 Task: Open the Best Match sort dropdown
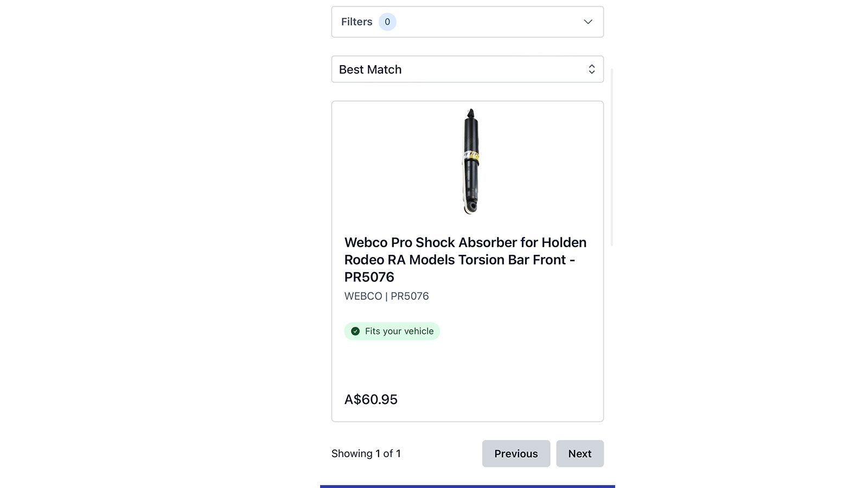(467, 69)
